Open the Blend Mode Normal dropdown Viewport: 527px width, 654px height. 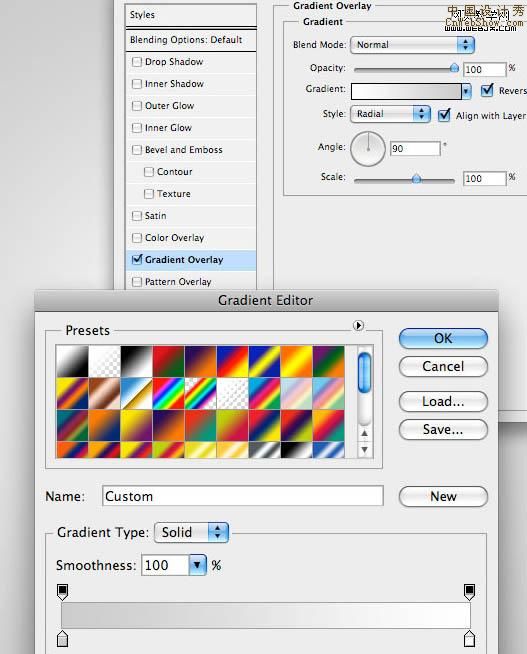(412, 45)
